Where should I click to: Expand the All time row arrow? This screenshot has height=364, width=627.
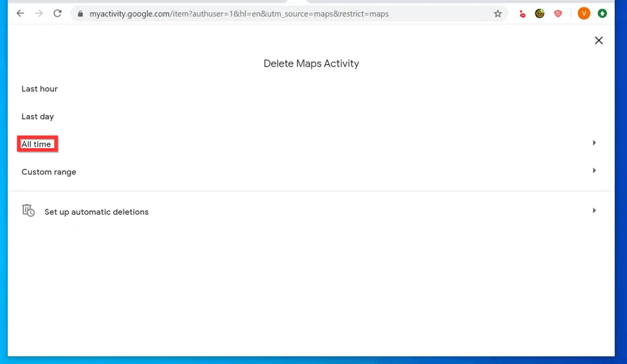pos(594,143)
